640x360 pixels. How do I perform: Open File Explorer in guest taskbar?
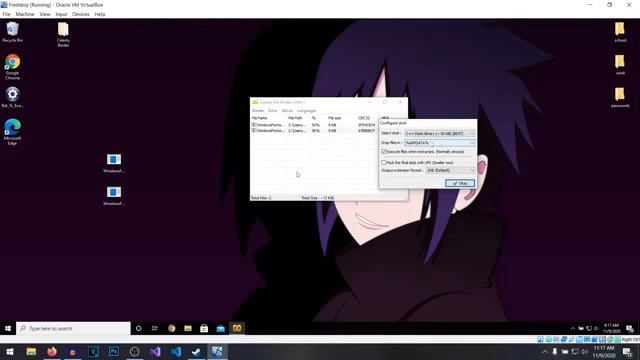pyautogui.click(x=188, y=328)
